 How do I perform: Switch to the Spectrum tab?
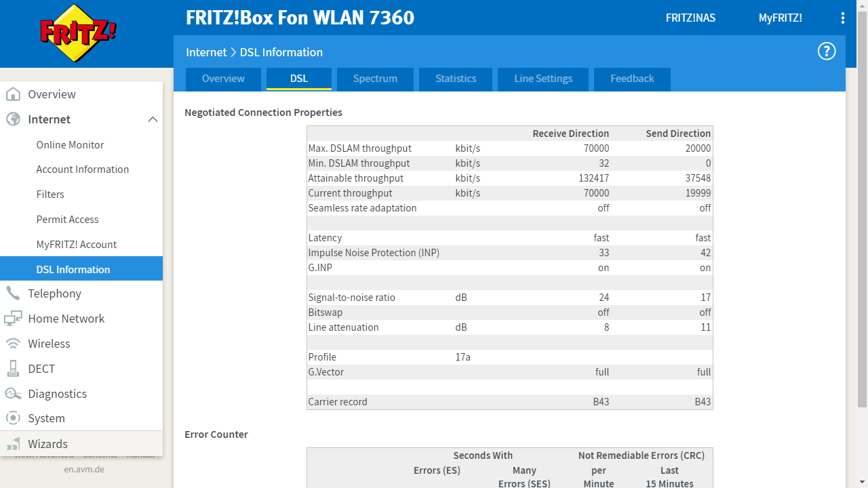click(x=375, y=79)
